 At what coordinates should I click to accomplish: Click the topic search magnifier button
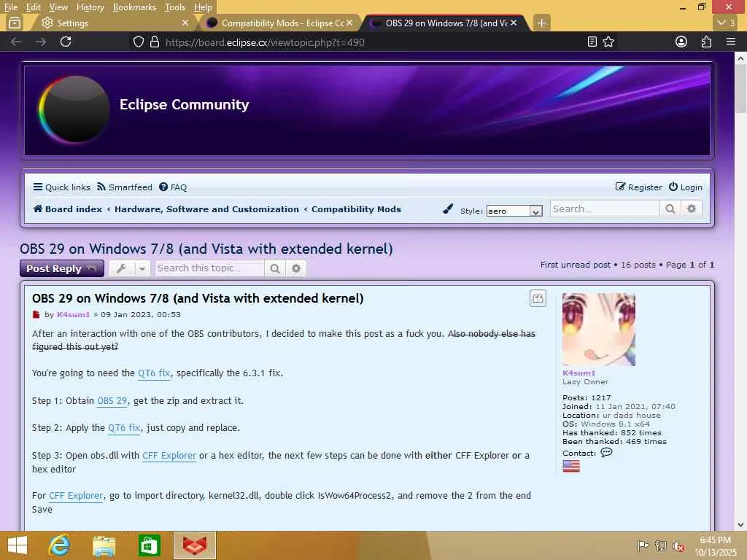275,268
